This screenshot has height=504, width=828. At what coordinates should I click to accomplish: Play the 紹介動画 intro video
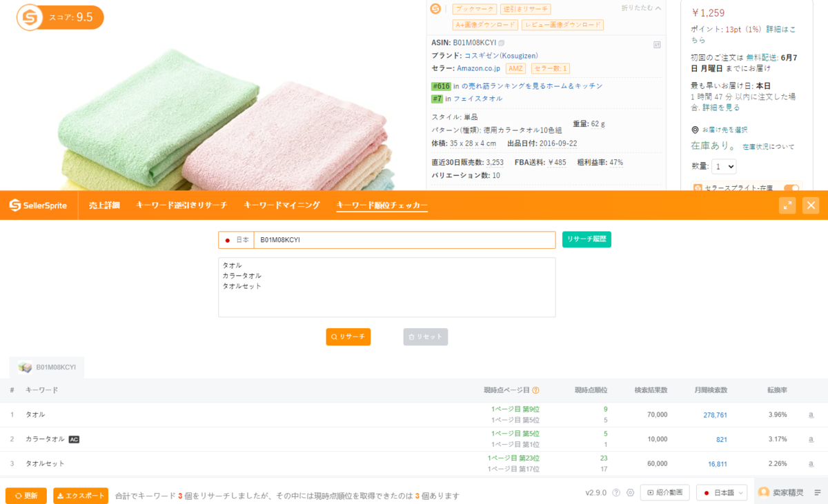(665, 492)
